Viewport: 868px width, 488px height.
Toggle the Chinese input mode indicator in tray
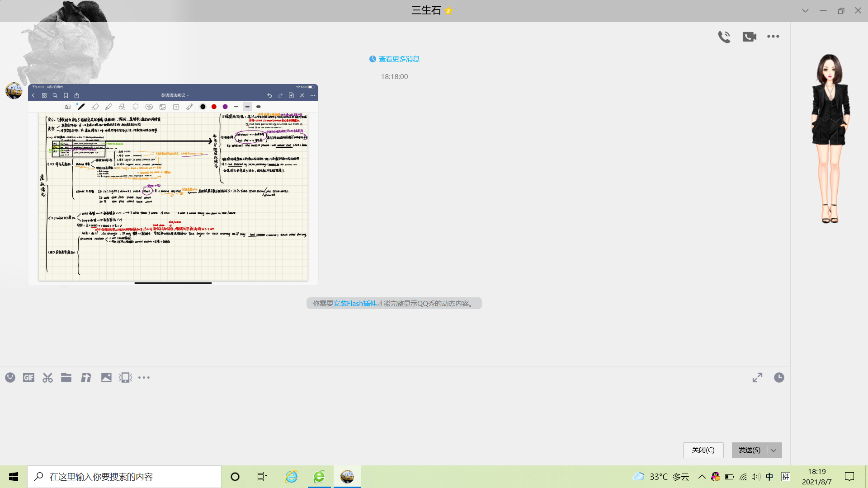pyautogui.click(x=769, y=477)
